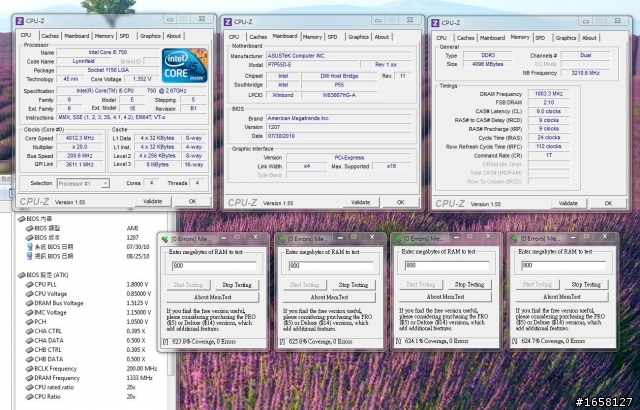Click the Core Speed value 4012.3 MHz
The height and width of the screenshot is (410, 640).
point(80,138)
